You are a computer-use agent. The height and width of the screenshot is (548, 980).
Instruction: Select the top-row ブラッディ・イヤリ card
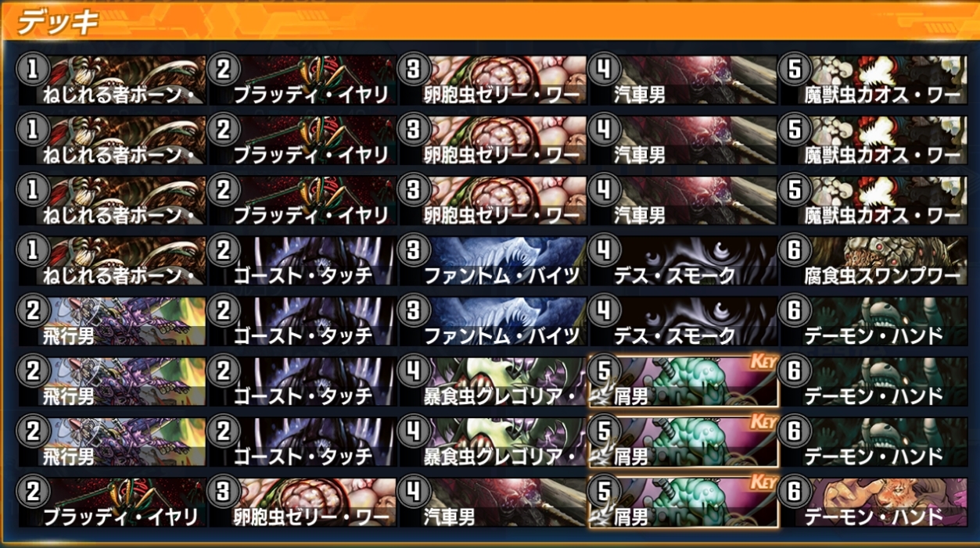(x=301, y=80)
